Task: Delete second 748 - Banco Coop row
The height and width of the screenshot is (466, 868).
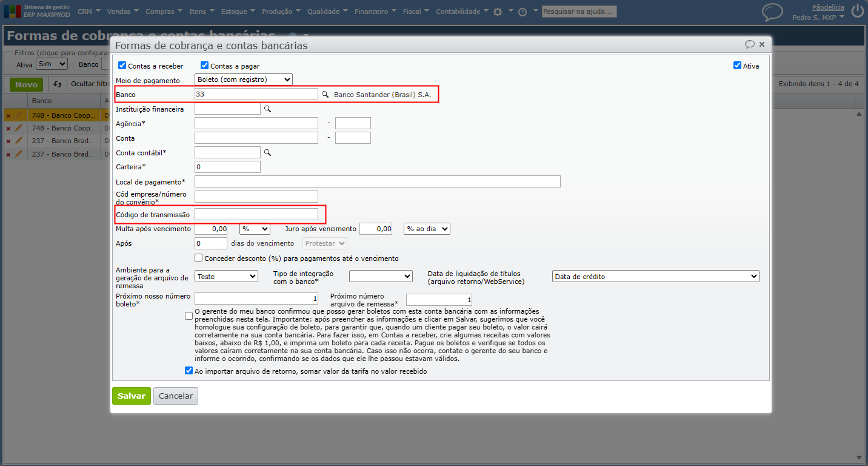Action: [x=8, y=129]
